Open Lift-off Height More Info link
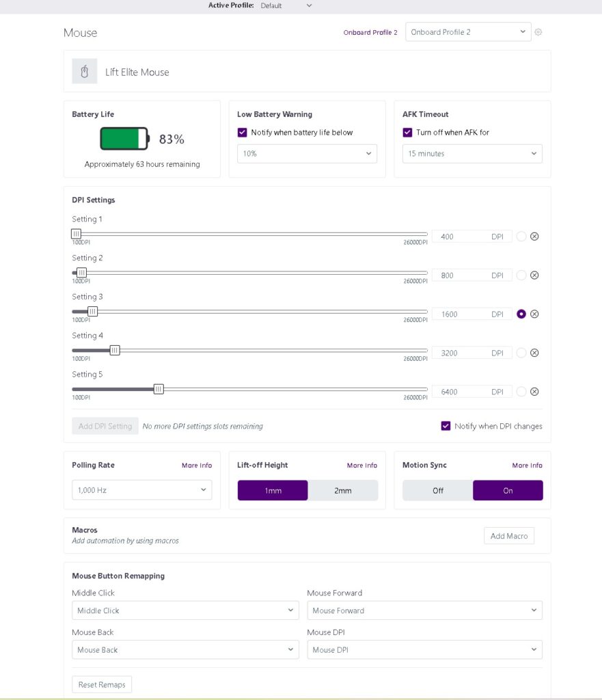Screen dimensions: 602x700 (362, 465)
